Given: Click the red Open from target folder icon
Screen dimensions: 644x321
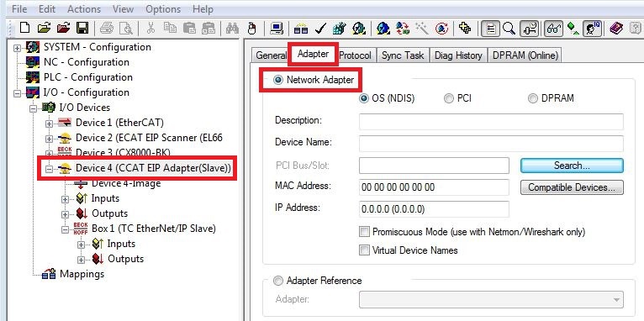Looking at the screenshot, I should pos(64,28).
